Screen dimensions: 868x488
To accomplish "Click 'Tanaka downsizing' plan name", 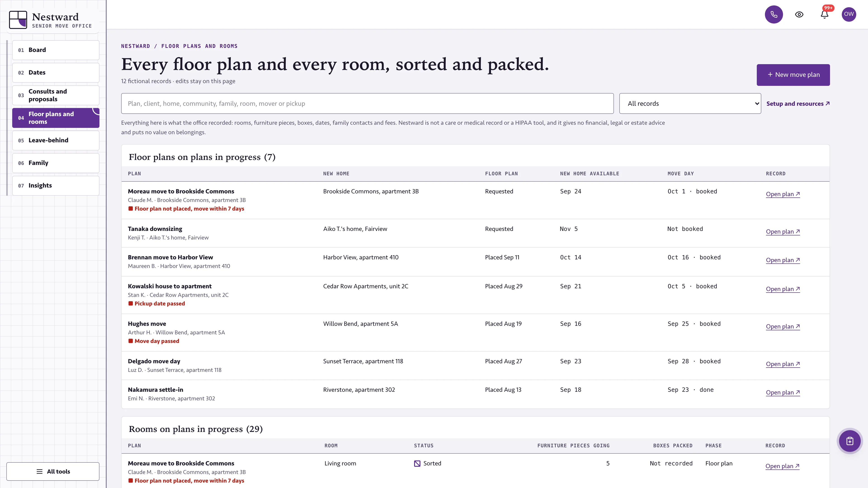I will coord(155,229).
